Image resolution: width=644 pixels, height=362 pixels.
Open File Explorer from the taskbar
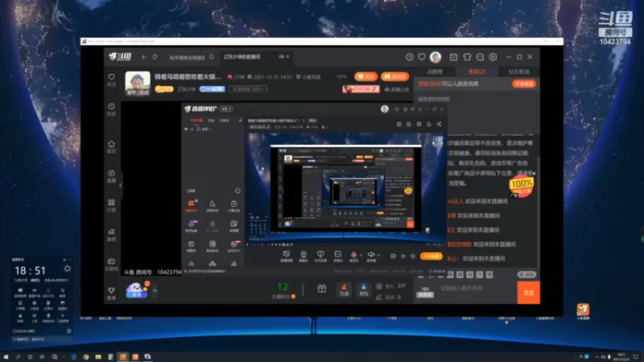click(98, 357)
